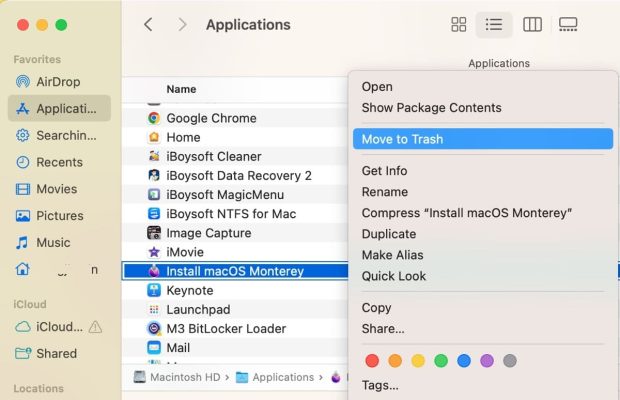Click the Install macOS Monterey icon
The image size is (620, 400).
[x=154, y=271]
